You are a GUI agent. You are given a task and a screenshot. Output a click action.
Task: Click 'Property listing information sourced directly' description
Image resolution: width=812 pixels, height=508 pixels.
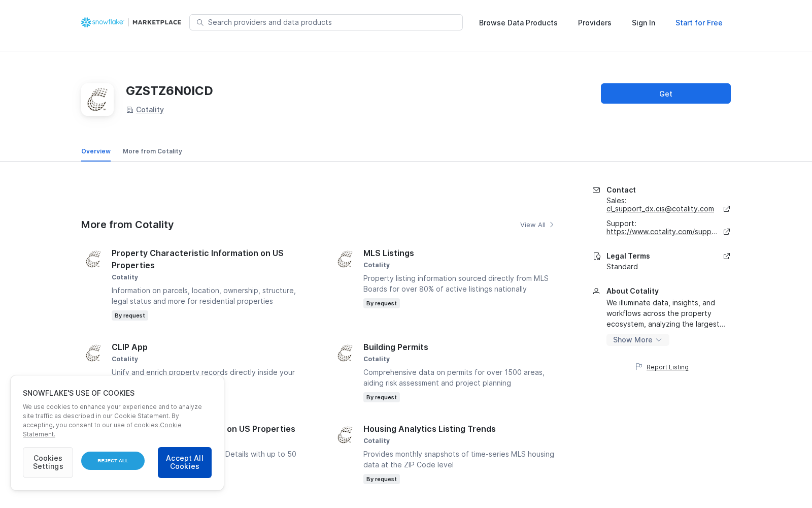tap(456, 283)
